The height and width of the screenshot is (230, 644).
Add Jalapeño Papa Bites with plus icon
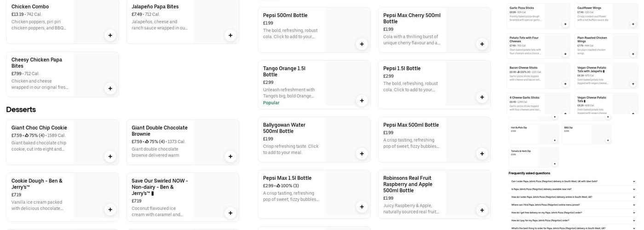coord(230,35)
